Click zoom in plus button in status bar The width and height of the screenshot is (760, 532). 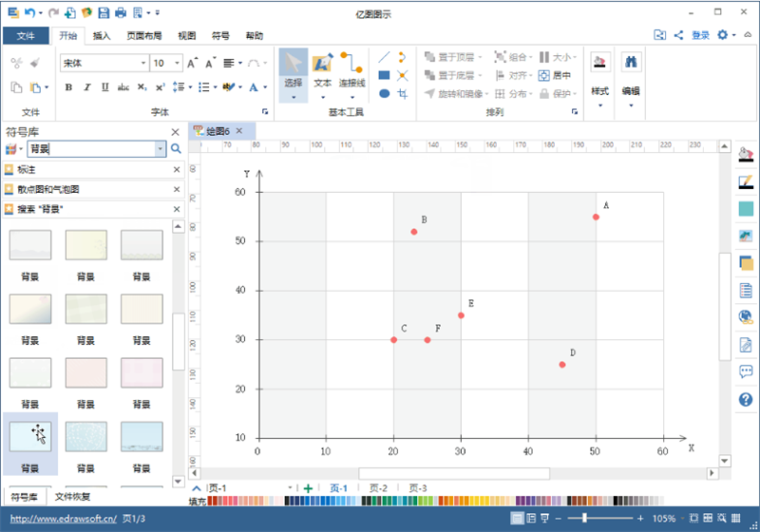(x=640, y=518)
